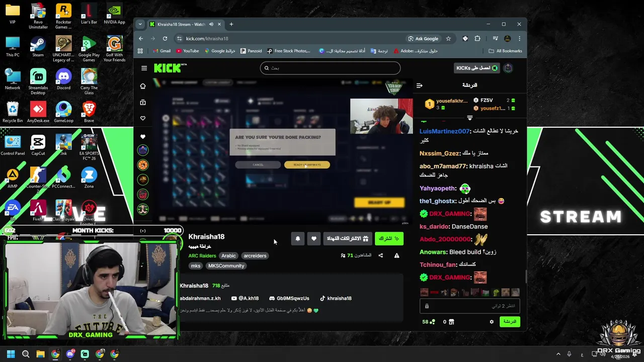644x362 pixels.
Task: Open the Gb9MSqwzUs Discord link
Action: pos(289,298)
